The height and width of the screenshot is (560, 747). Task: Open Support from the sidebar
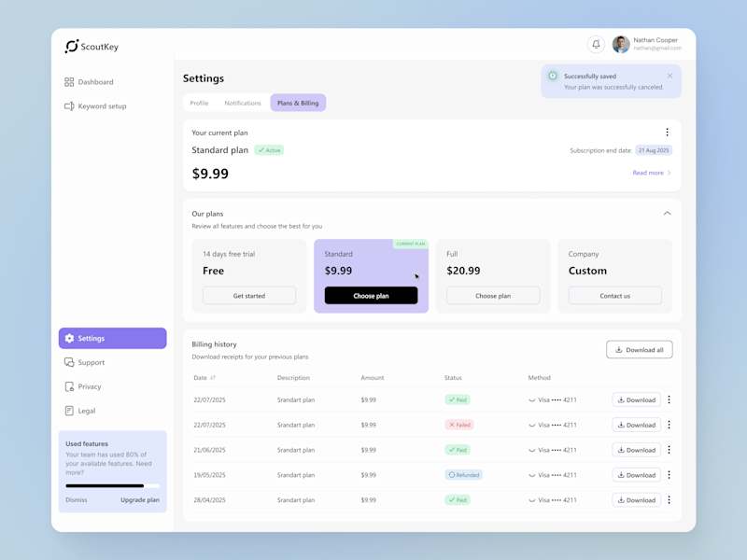84,362
